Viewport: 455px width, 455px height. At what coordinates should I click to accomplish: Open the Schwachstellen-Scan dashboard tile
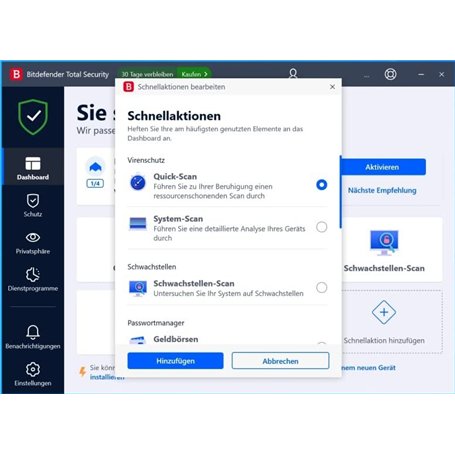click(x=384, y=250)
